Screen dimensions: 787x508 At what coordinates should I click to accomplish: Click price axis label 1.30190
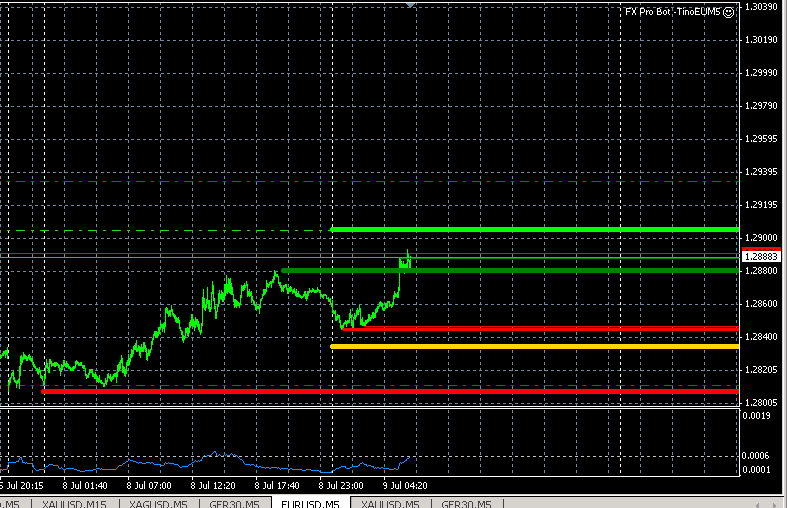click(x=761, y=40)
